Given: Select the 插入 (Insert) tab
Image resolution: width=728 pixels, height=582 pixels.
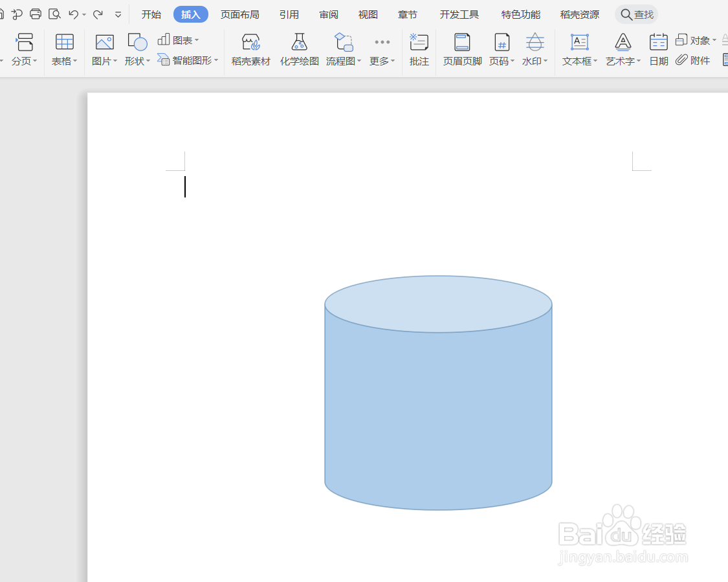Looking at the screenshot, I should (191, 14).
